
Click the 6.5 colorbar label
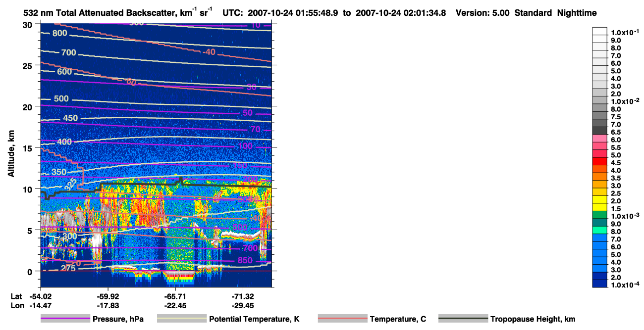616,132
